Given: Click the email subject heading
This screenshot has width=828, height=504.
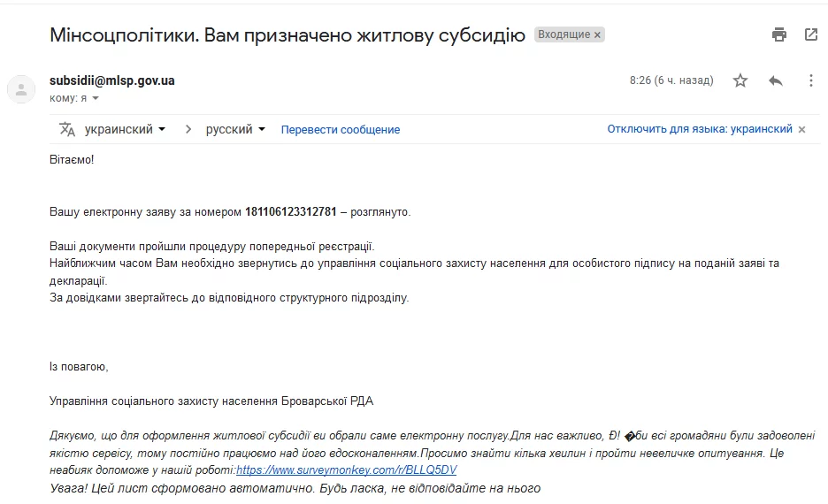Looking at the screenshot, I should coord(287,35).
